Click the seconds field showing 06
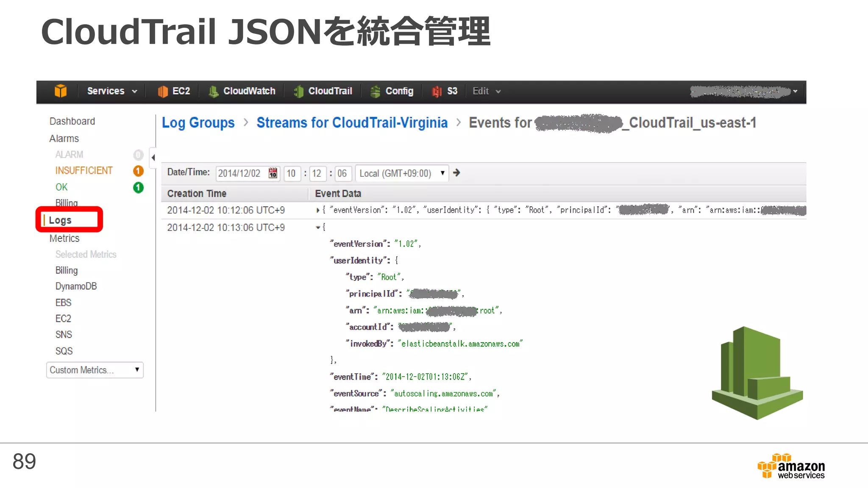Image resolution: width=868 pixels, height=488 pixels. coord(343,173)
